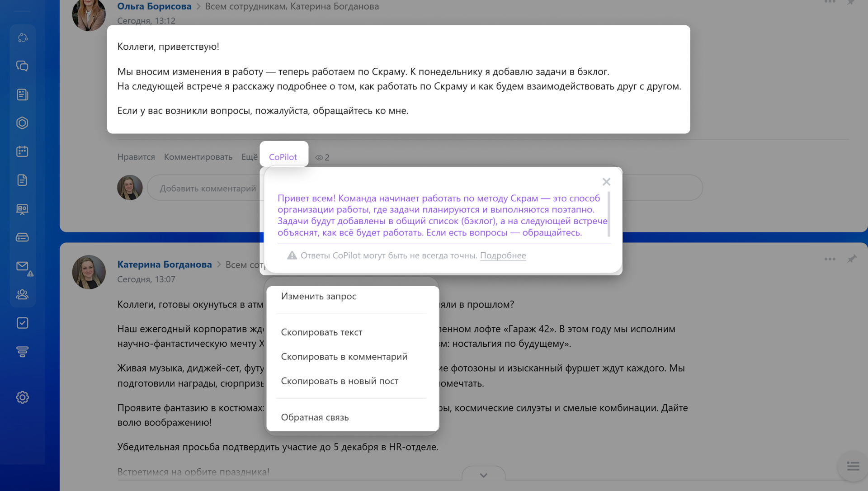Choose Изменить запрос in the menu
This screenshot has width=868, height=491.
coord(318,296)
